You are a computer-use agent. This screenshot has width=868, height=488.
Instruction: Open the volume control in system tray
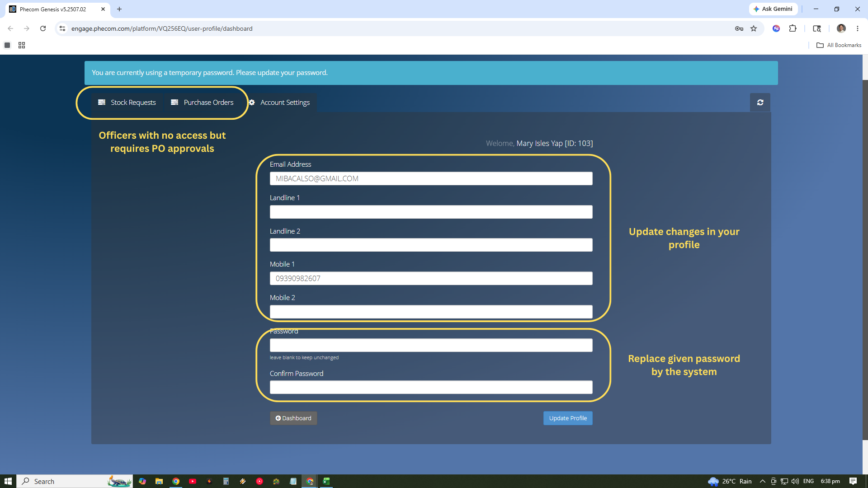(x=795, y=481)
